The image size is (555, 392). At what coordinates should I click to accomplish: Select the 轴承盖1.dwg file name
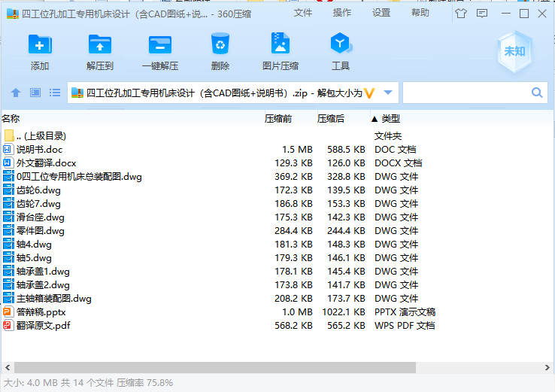(x=43, y=272)
